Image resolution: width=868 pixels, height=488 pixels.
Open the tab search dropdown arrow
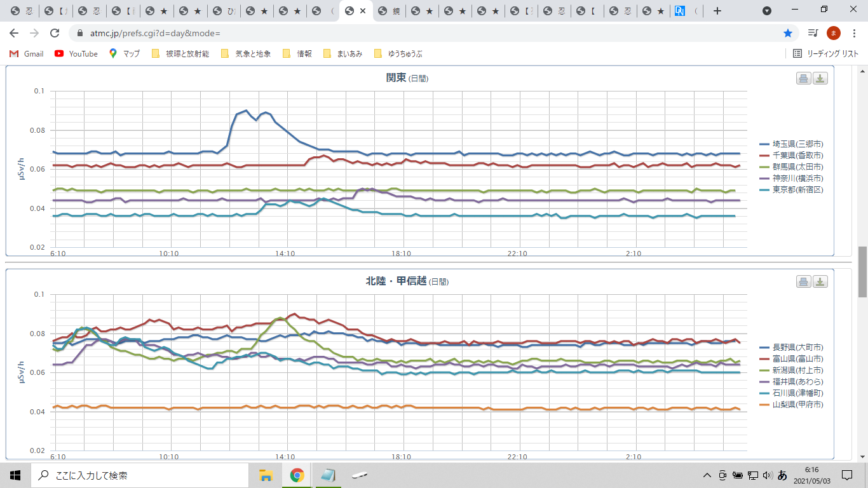[x=767, y=11]
